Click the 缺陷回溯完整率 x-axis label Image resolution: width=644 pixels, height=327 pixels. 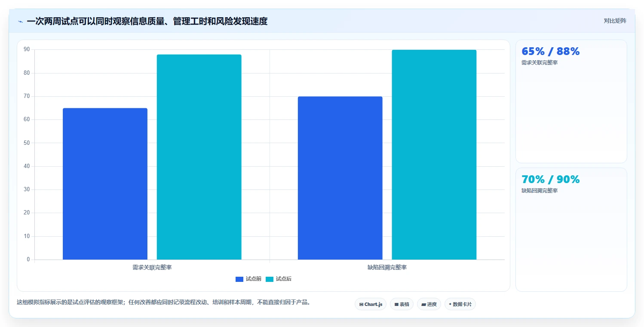pos(387,267)
